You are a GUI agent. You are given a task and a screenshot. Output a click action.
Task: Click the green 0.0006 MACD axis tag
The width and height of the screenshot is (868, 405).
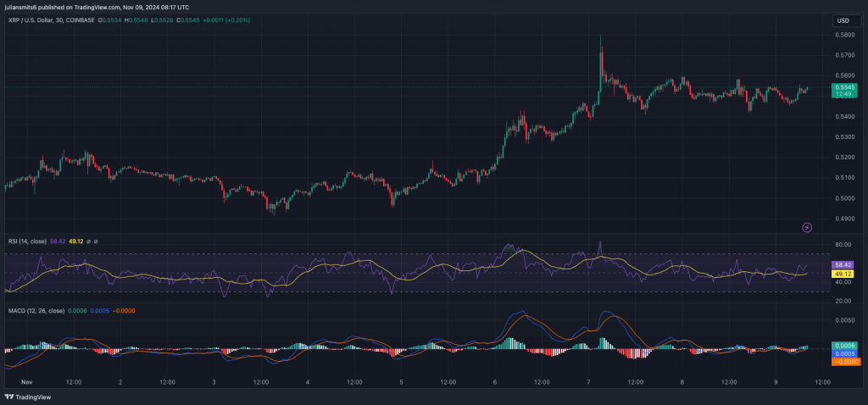coord(845,345)
